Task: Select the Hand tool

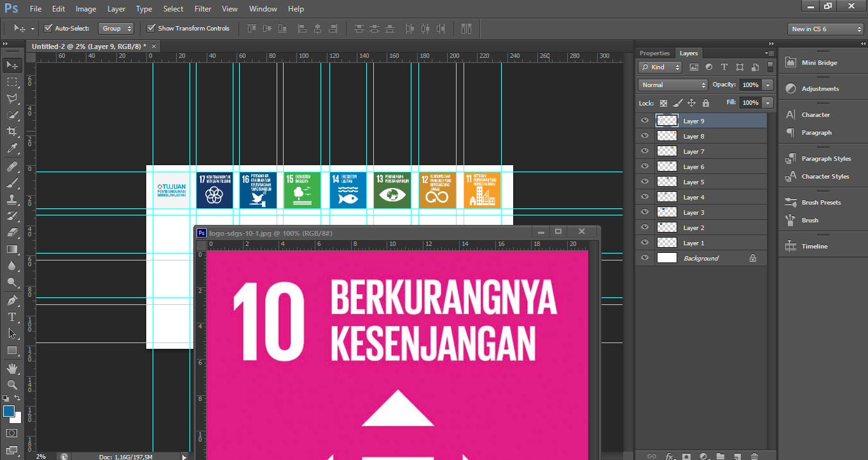Action: [x=11, y=368]
